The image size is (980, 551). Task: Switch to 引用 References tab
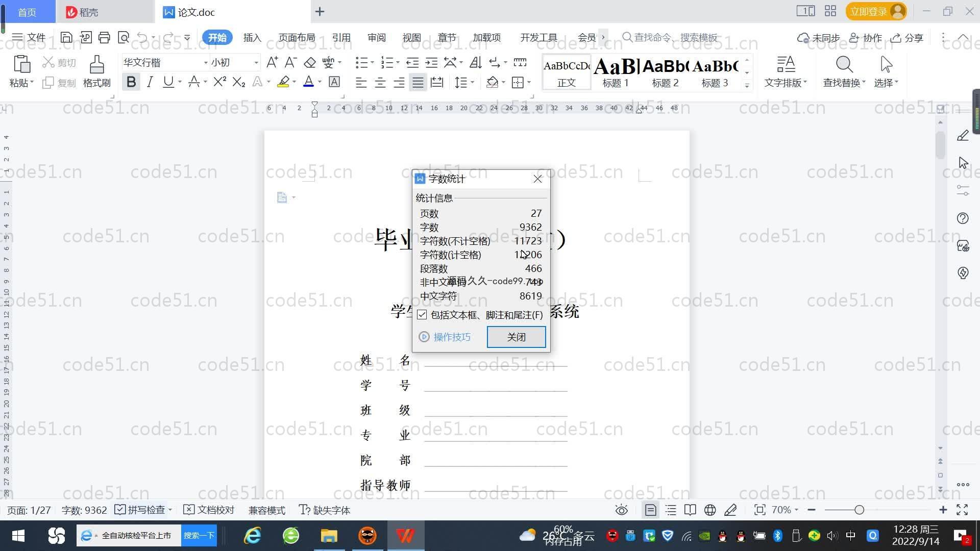(x=341, y=37)
